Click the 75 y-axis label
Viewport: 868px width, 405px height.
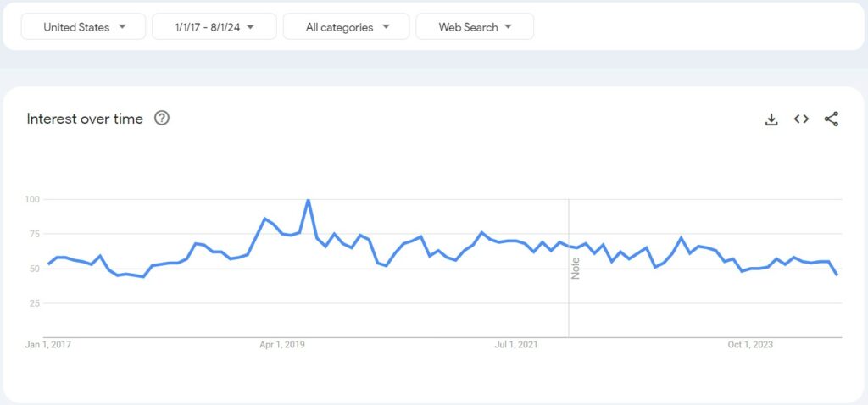[36, 234]
